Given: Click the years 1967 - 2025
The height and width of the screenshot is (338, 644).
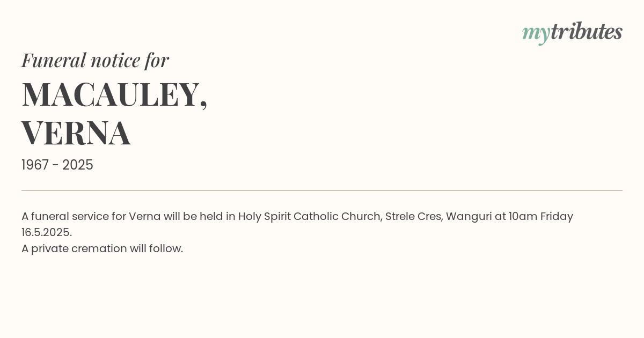Looking at the screenshot, I should [57, 165].
